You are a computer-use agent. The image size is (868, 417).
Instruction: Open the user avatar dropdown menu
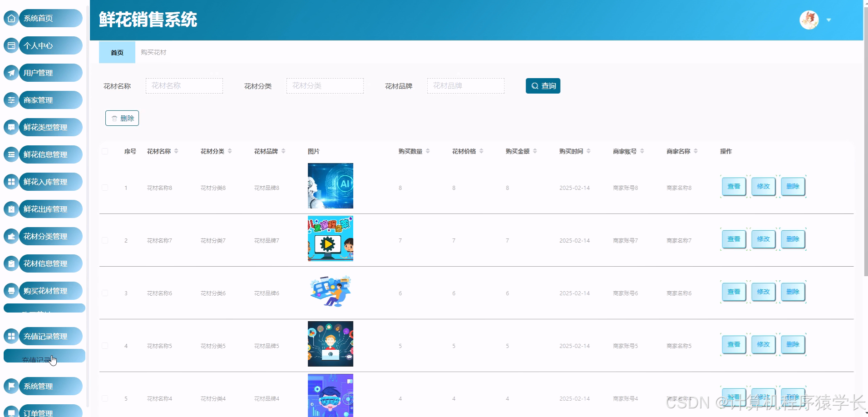pos(829,20)
